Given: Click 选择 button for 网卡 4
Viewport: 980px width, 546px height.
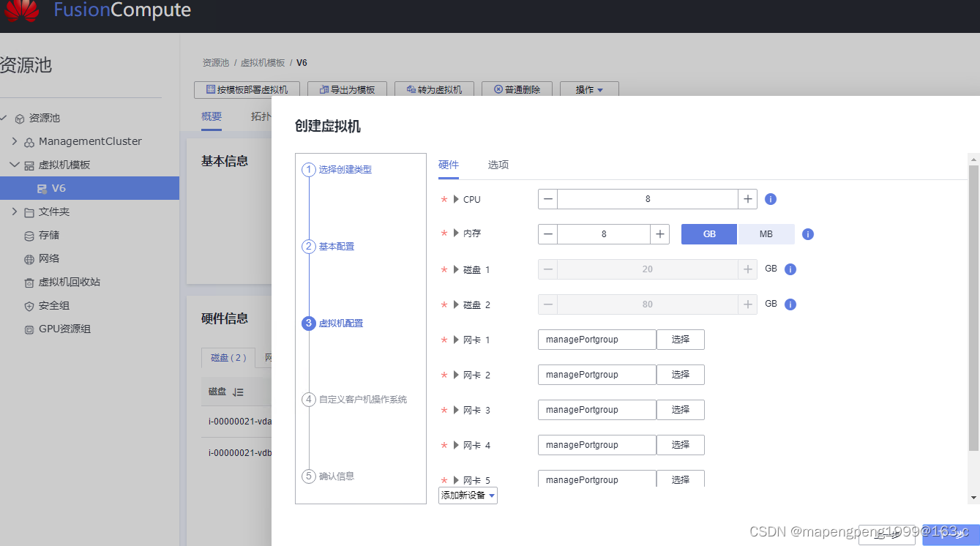Looking at the screenshot, I should tap(681, 445).
